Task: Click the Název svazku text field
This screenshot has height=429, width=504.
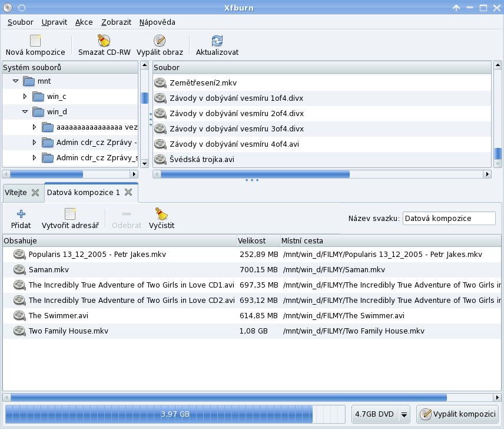Action: coord(449,219)
